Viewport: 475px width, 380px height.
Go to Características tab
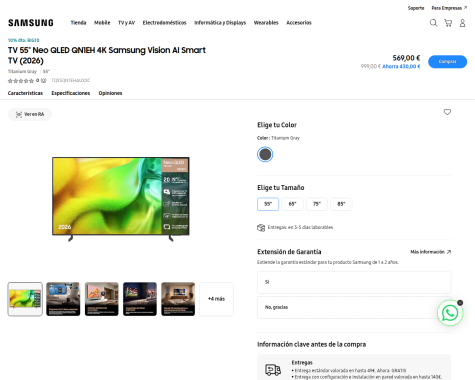point(25,93)
